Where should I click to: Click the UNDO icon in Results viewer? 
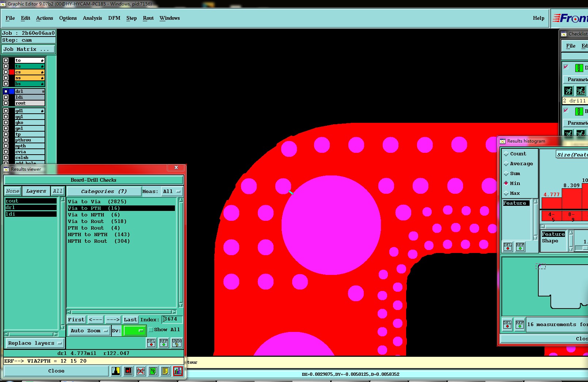pyautogui.click(x=177, y=343)
